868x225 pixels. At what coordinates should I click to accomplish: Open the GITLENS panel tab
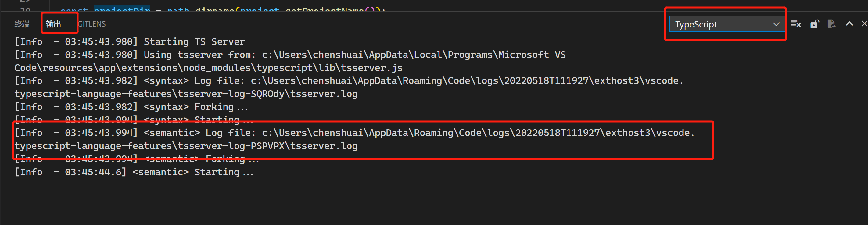92,24
